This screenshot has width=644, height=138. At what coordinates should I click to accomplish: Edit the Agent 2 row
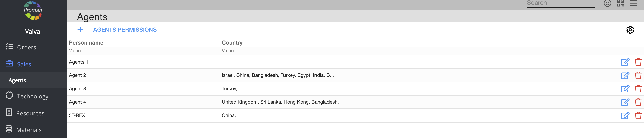tap(625, 75)
